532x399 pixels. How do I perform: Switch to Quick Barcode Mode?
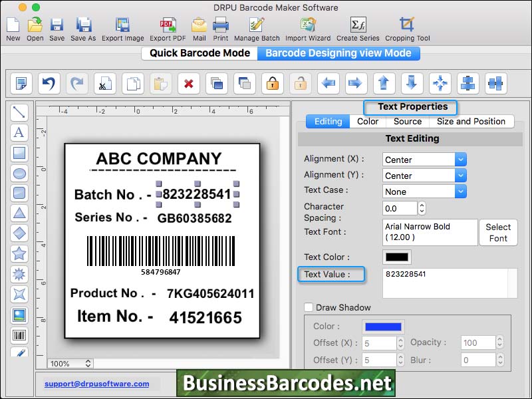(198, 53)
